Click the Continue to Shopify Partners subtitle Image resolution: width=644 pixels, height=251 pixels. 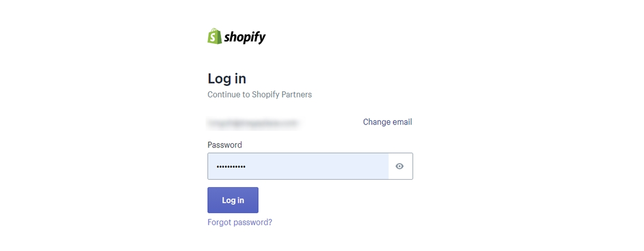[260, 94]
